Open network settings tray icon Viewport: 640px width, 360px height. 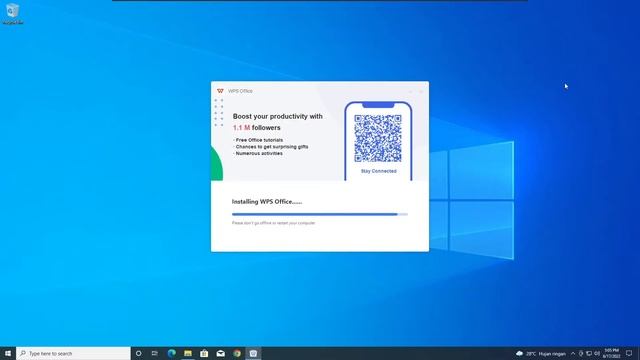pyautogui.click(x=589, y=353)
